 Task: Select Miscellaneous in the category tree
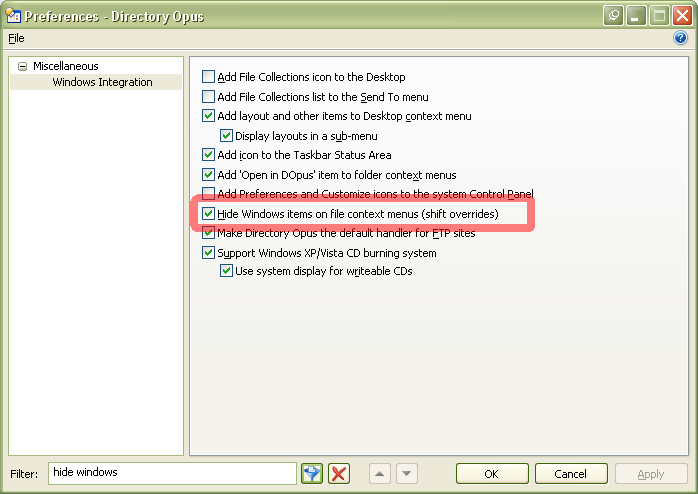tap(65, 66)
